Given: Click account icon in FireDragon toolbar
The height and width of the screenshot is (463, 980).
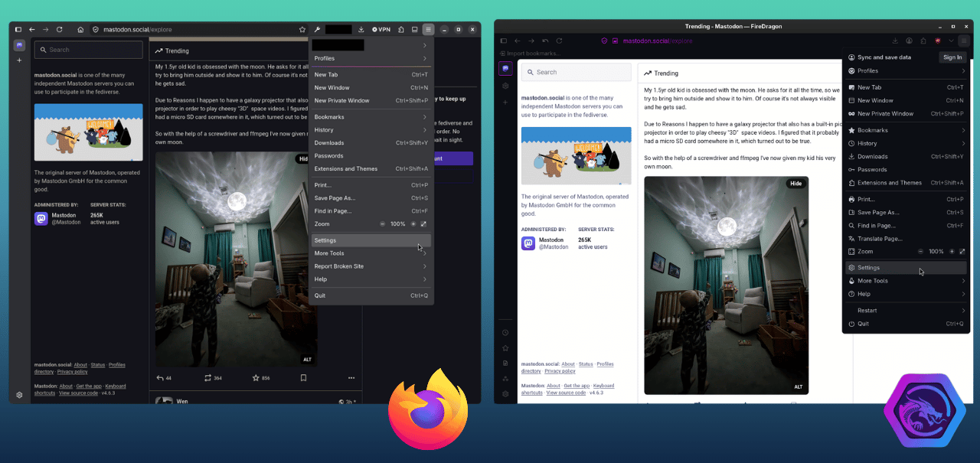Looking at the screenshot, I should [909, 41].
